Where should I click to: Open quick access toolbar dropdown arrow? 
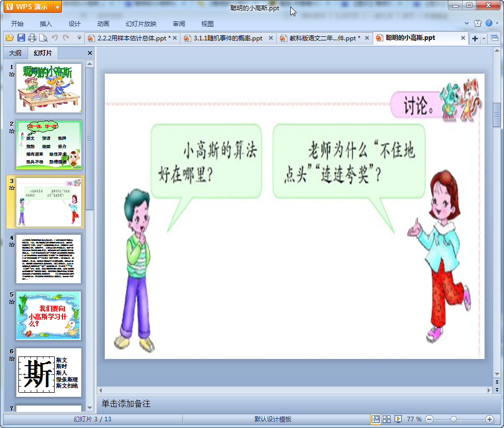(79, 38)
